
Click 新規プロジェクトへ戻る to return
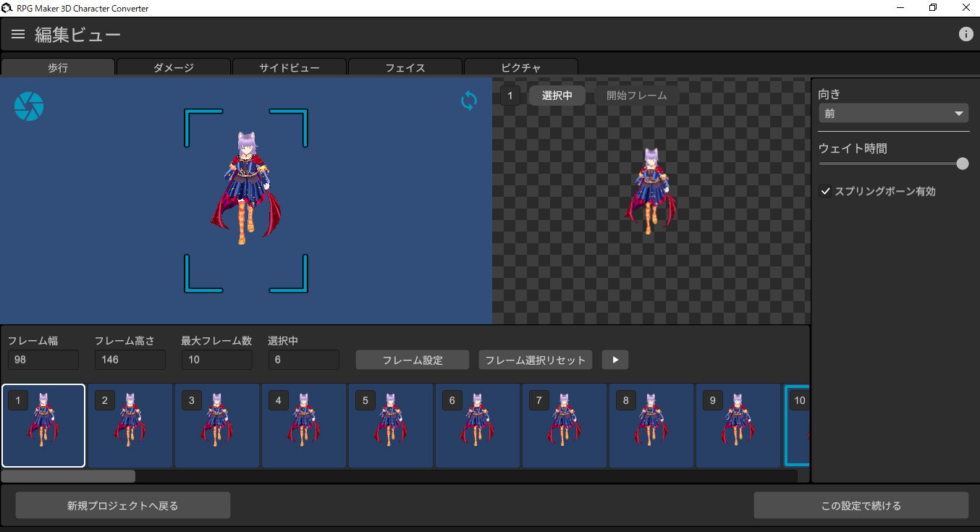pyautogui.click(x=122, y=504)
